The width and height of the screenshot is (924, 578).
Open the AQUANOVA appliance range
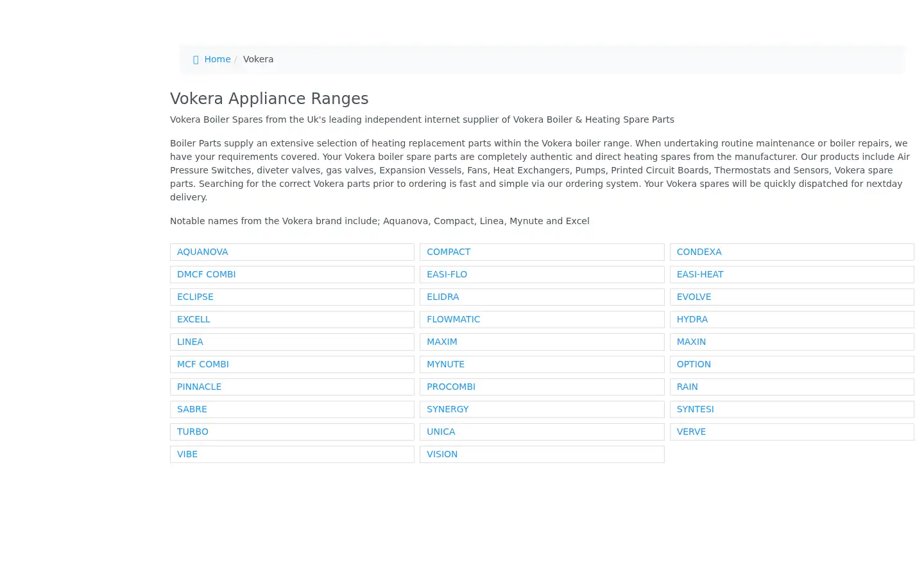click(x=292, y=252)
